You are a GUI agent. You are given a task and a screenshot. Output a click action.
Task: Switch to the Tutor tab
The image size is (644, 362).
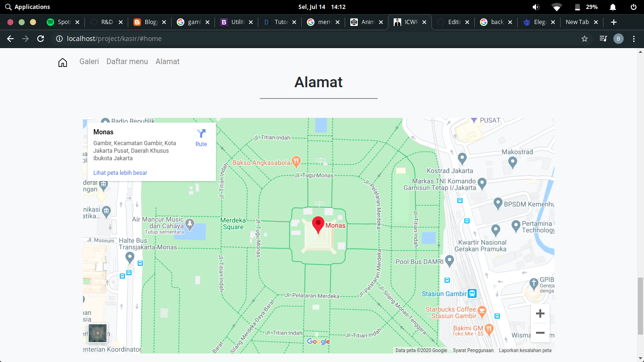pyautogui.click(x=280, y=22)
